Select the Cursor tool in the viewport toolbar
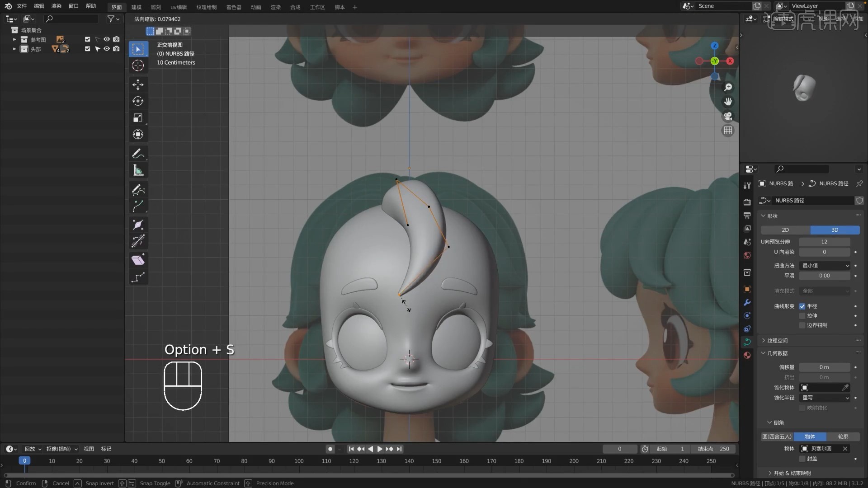The width and height of the screenshot is (868, 488). pyautogui.click(x=138, y=66)
